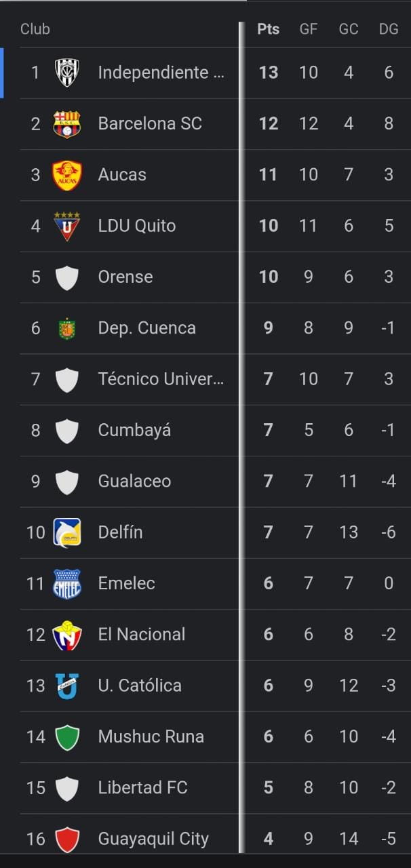
Task: Click the Barcelona SC crest
Action: click(x=66, y=123)
